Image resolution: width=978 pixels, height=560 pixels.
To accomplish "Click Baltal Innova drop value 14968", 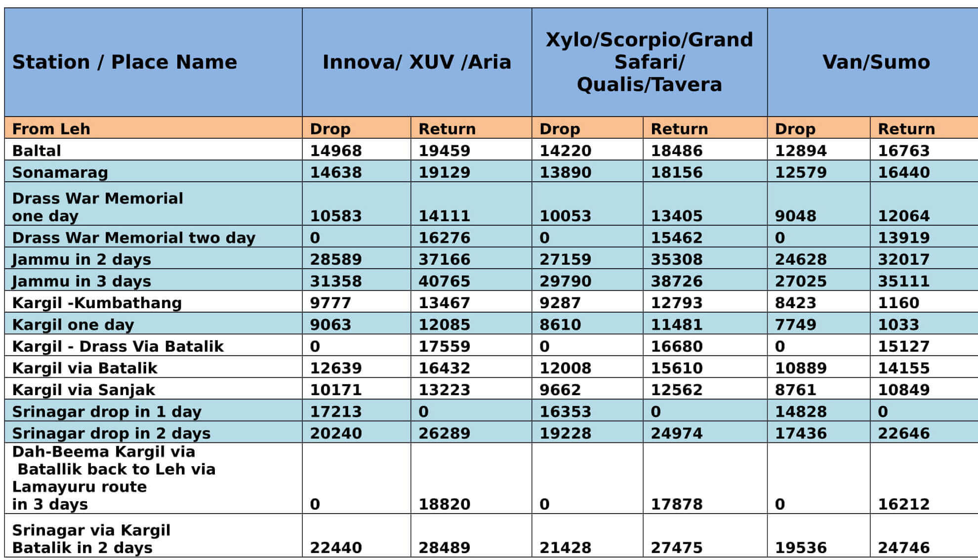I will [336, 151].
